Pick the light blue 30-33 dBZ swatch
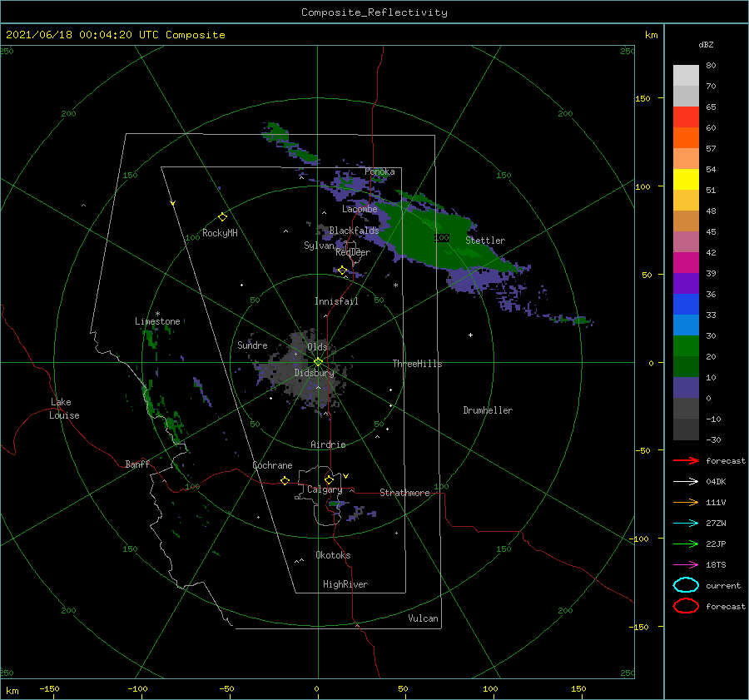This screenshot has height=700, width=749. click(x=686, y=325)
